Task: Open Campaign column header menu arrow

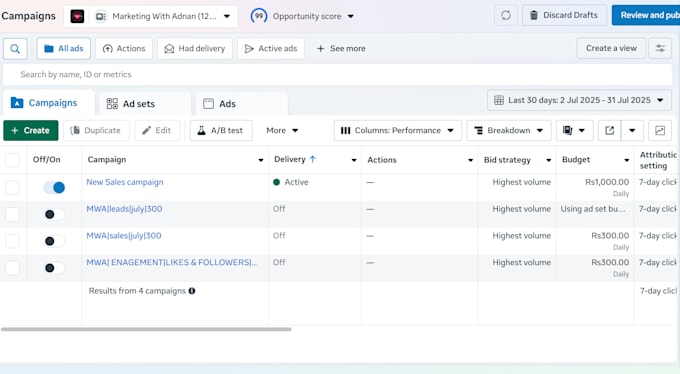Action: 261,160
